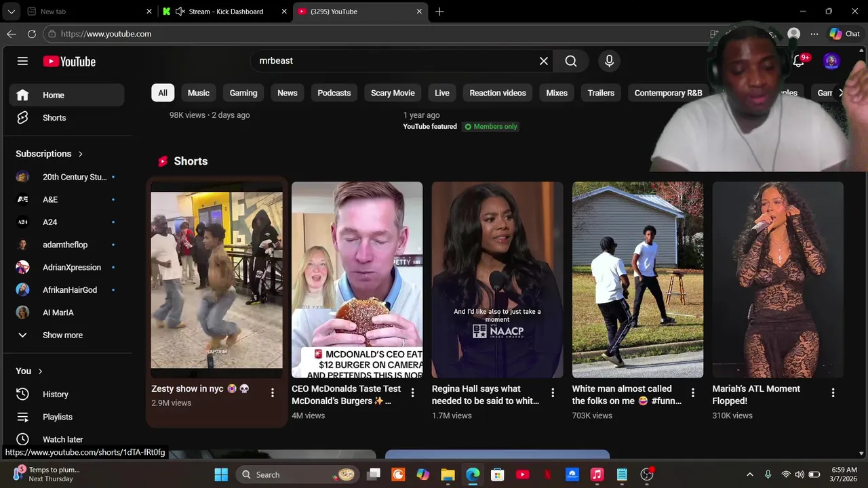Click the youtube.com address bar
868x488 pixels.
(373, 34)
